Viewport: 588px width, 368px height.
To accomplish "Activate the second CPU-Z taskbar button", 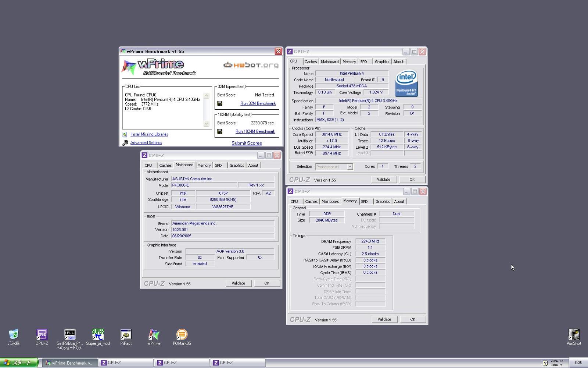I will click(182, 363).
